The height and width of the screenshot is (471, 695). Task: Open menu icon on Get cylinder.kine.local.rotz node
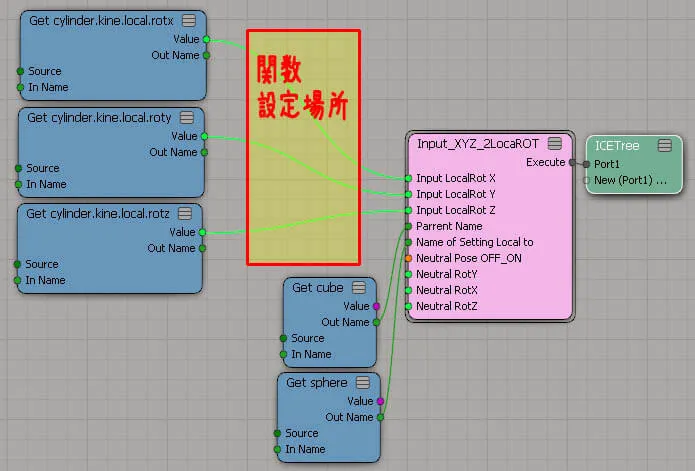[x=185, y=214]
